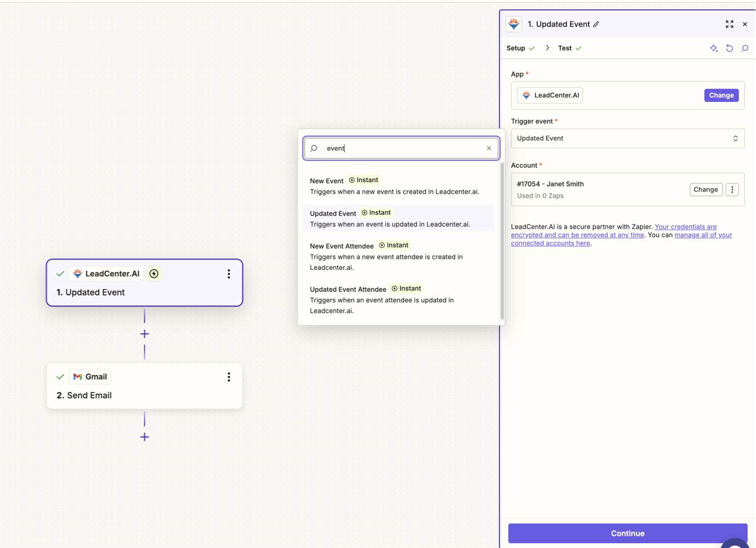
Task: Click the plus icon between the two steps
Action: (144, 334)
